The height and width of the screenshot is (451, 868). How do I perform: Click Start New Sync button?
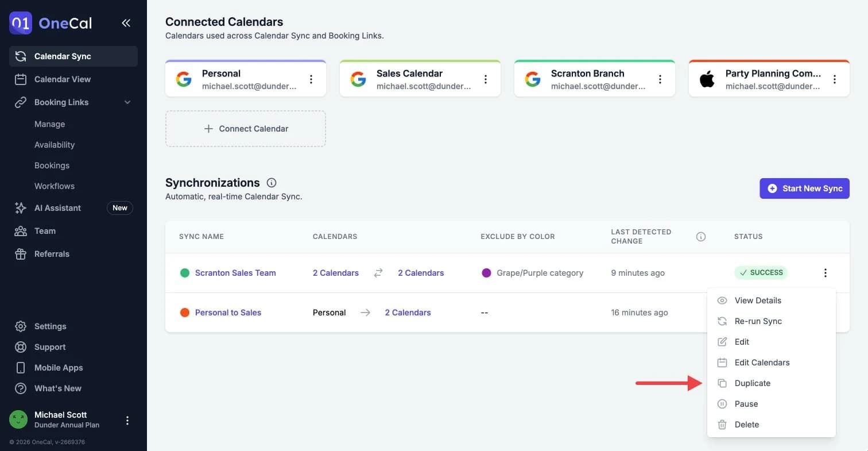[x=804, y=188]
